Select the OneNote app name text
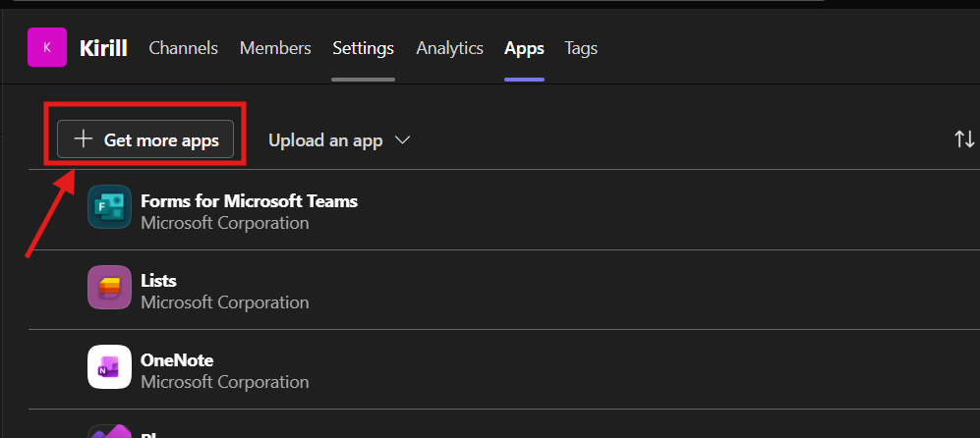980x438 pixels. [177, 360]
